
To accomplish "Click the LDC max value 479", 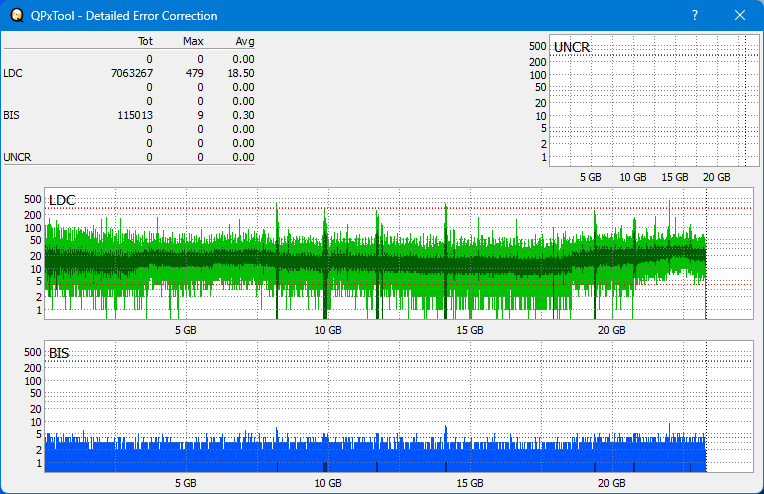I will 195,73.
